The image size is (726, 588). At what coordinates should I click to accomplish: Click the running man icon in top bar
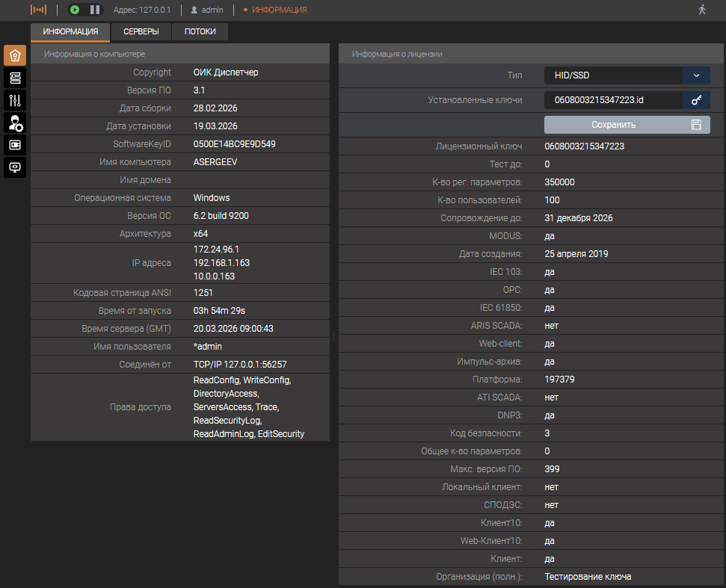click(701, 10)
